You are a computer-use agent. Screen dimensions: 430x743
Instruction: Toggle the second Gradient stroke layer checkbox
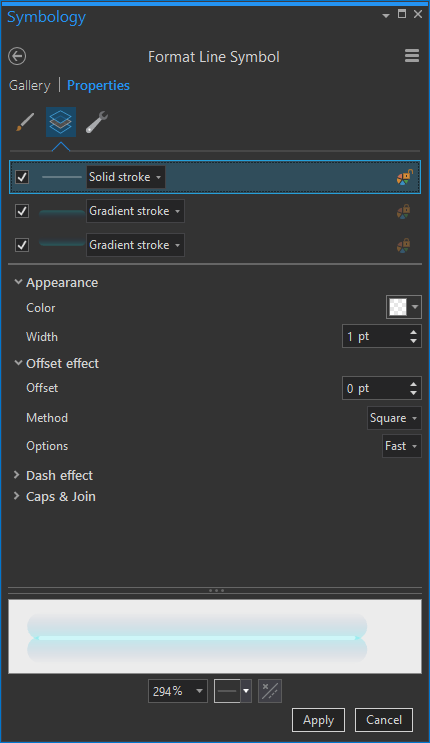[x=22, y=245]
